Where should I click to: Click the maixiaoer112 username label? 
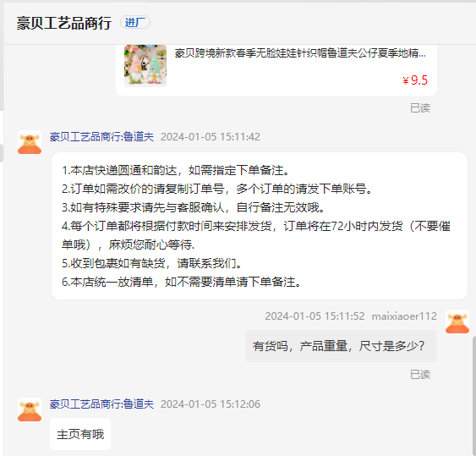pos(404,316)
